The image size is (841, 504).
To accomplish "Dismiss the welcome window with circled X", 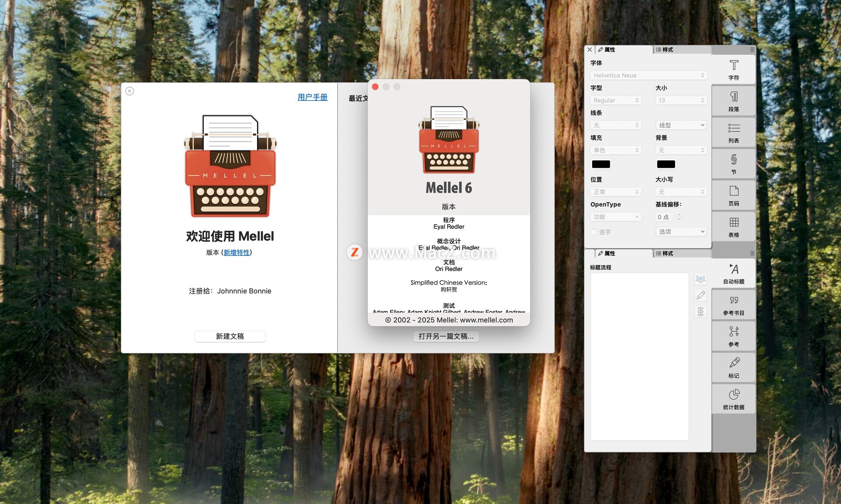I will tap(130, 91).
